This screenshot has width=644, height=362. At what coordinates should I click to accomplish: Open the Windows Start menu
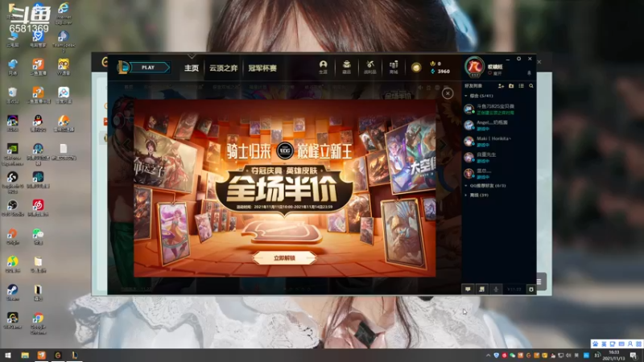(7, 356)
